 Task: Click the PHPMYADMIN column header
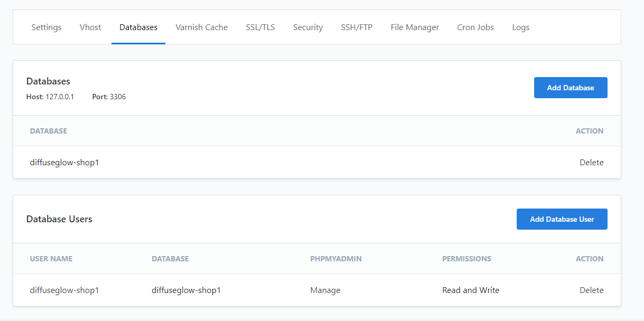(x=336, y=259)
